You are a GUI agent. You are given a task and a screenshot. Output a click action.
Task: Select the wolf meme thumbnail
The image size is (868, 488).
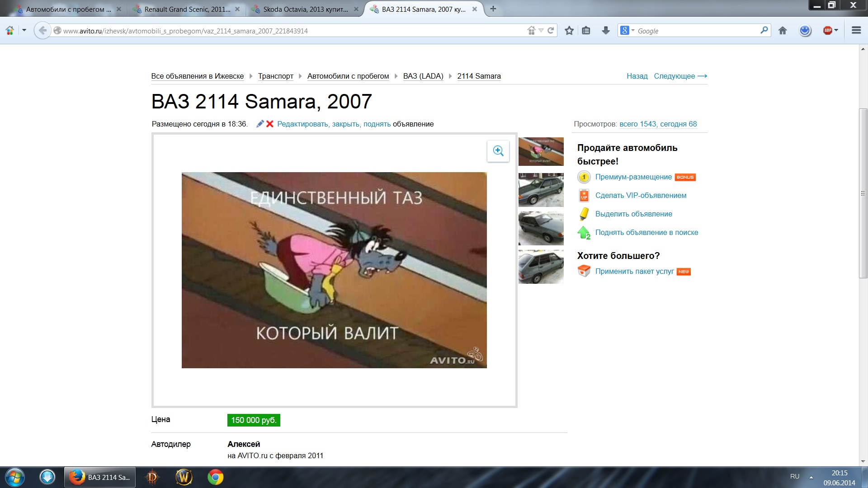point(541,151)
